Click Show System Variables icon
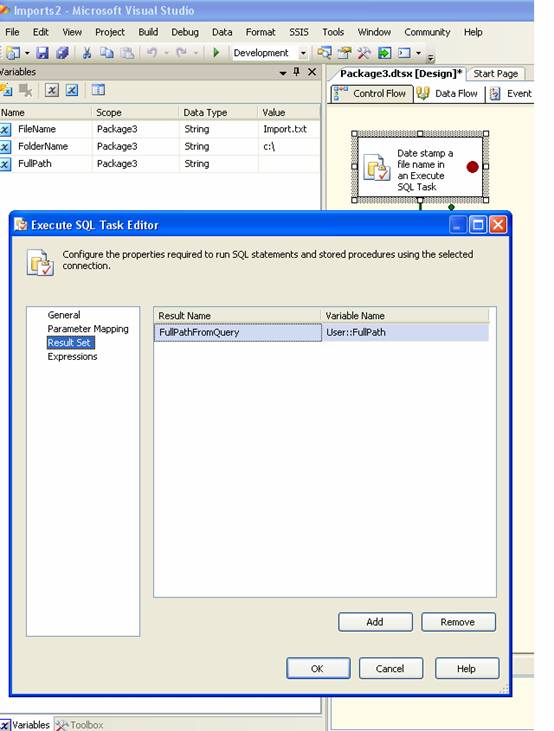Viewport: 554px width, 731px height. point(52,90)
